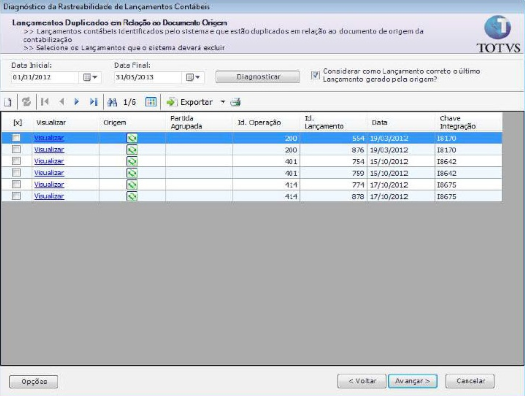Open Visualizar link for lançamento 754
Viewport: 525px width, 396px height.
pos(49,161)
